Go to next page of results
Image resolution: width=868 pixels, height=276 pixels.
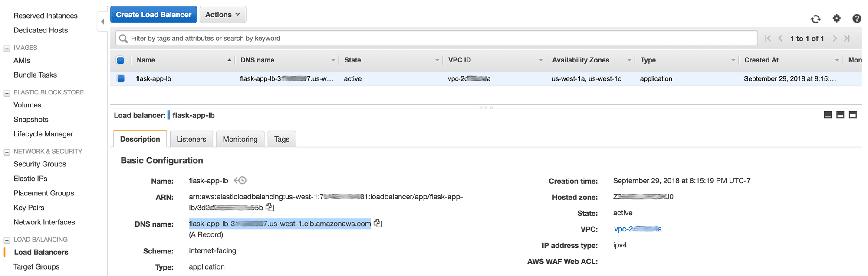835,38
